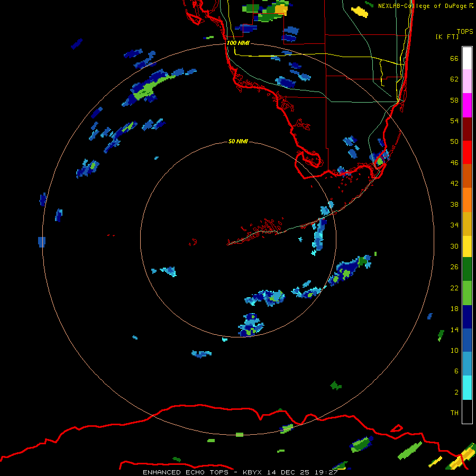Click the 100 NMI range ring label

tap(238, 43)
